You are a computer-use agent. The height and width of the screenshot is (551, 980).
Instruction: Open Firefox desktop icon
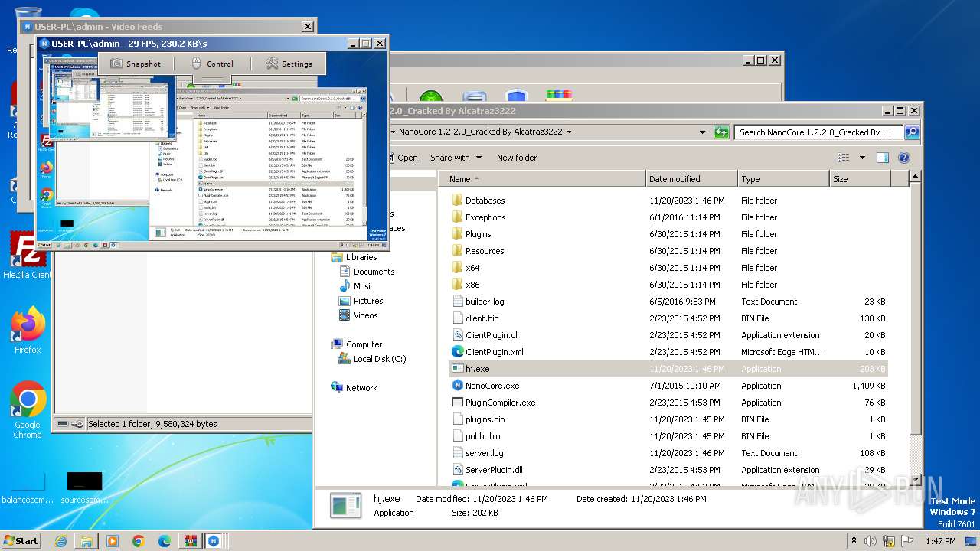click(x=28, y=330)
